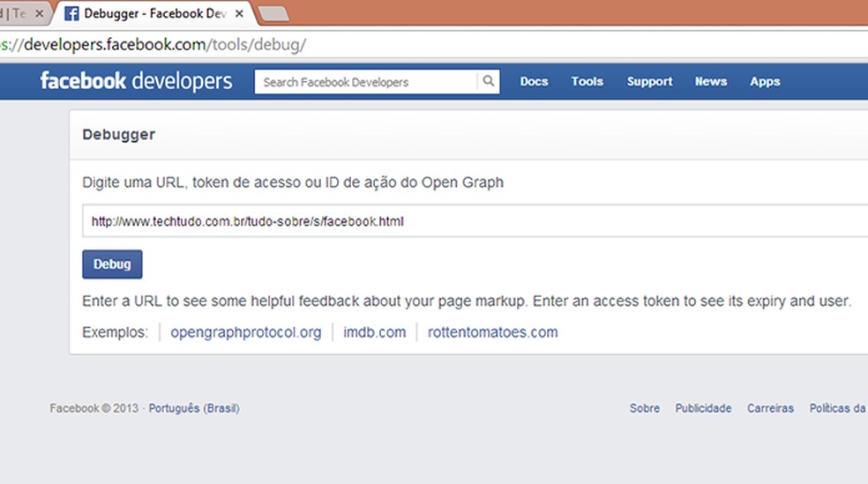Viewport: 868px width, 484px height.
Task: Open the Sobre footer link
Action: 644,409
